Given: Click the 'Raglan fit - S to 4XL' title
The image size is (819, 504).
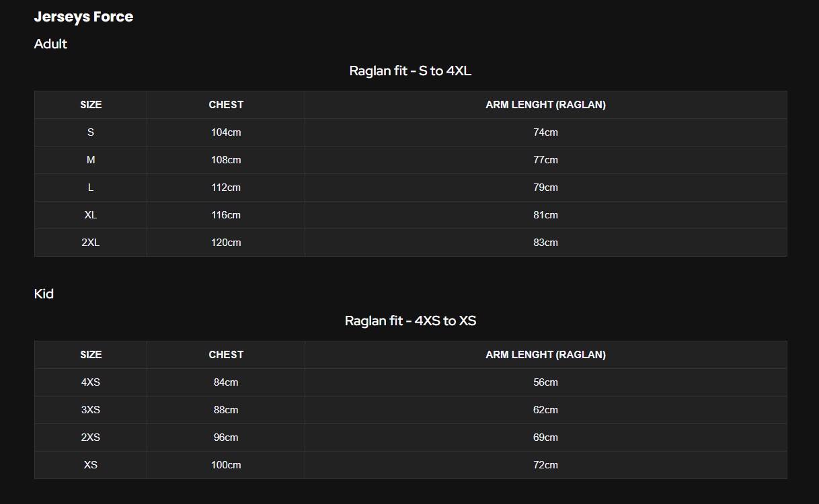Looking at the screenshot, I should coord(410,71).
